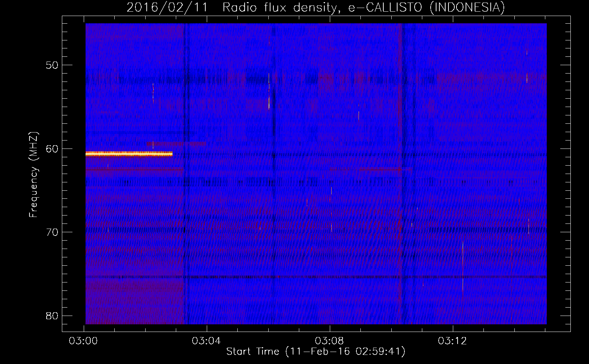Click the 80 frequency tick label
The width and height of the screenshot is (589, 364).
[52, 316]
